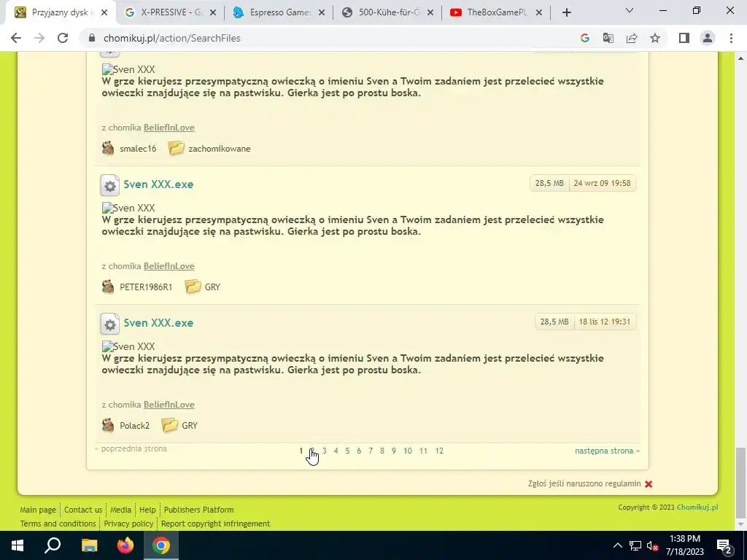
Task: Click the PETER1986R1 hamster avatar
Action: pos(108,287)
